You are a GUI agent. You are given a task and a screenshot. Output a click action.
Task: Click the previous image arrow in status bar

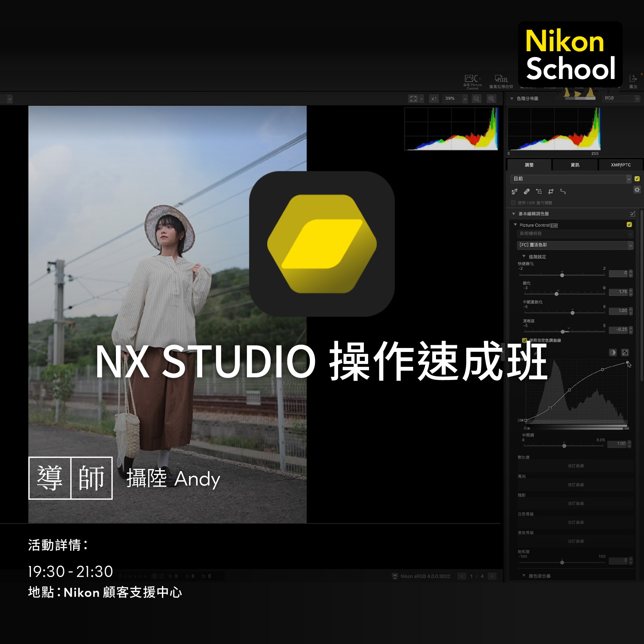tap(462, 576)
